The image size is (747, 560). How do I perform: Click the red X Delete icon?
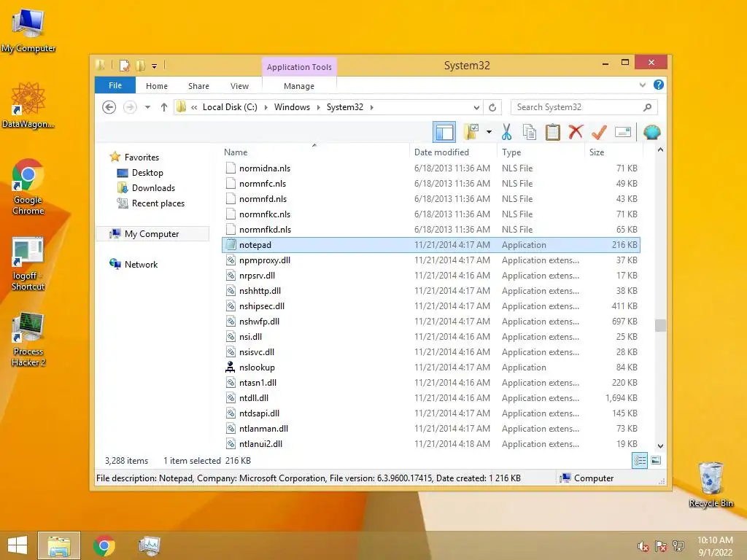tap(576, 131)
